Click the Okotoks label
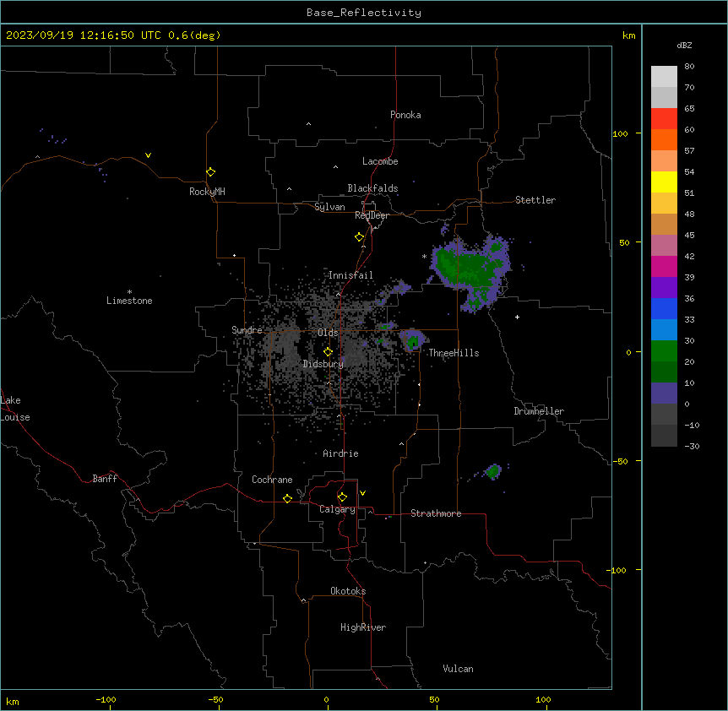This screenshot has height=711, width=728. pyautogui.click(x=348, y=591)
